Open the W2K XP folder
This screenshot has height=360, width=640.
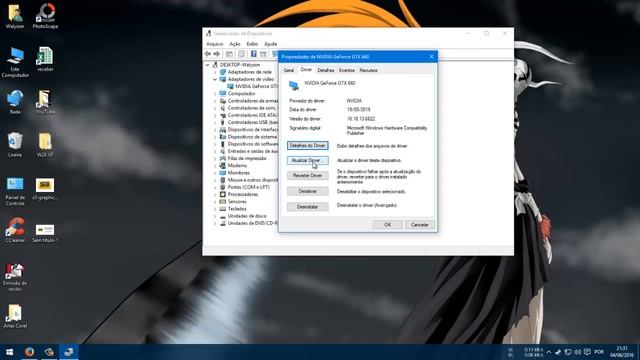45,144
